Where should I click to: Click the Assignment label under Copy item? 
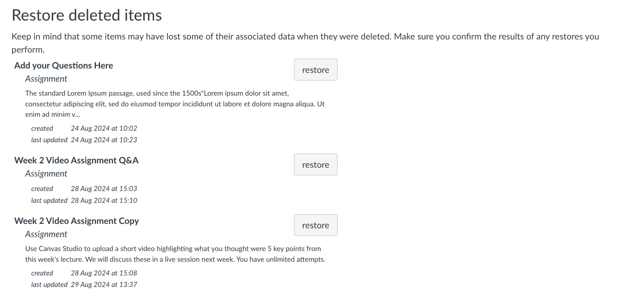46,234
